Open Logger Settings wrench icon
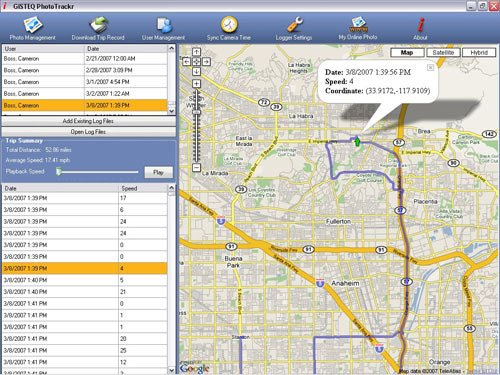Viewport: 500px width, 375px height. coord(295,25)
